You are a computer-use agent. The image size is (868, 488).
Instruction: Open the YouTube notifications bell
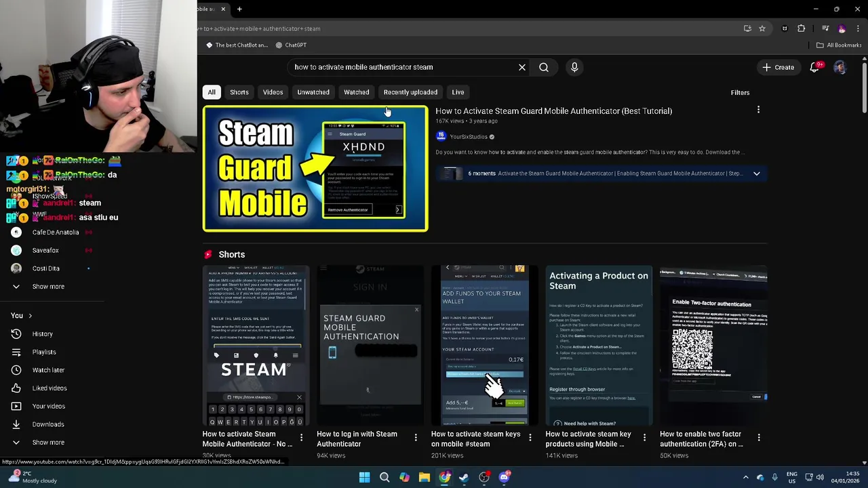[815, 67]
